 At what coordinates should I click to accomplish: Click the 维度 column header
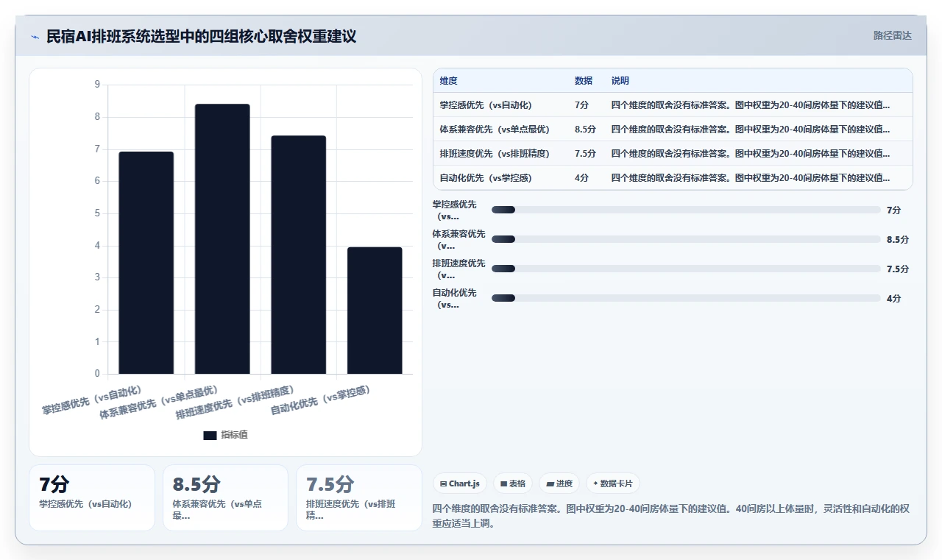click(448, 81)
